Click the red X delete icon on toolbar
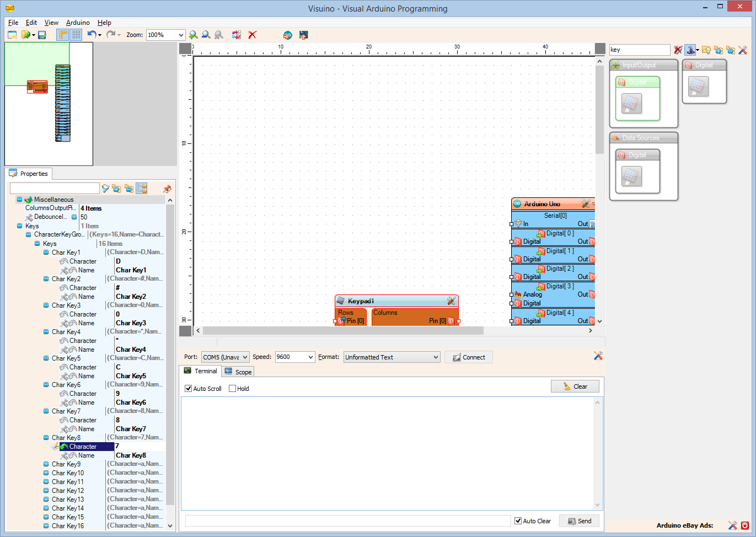756x537 pixels. pos(252,34)
